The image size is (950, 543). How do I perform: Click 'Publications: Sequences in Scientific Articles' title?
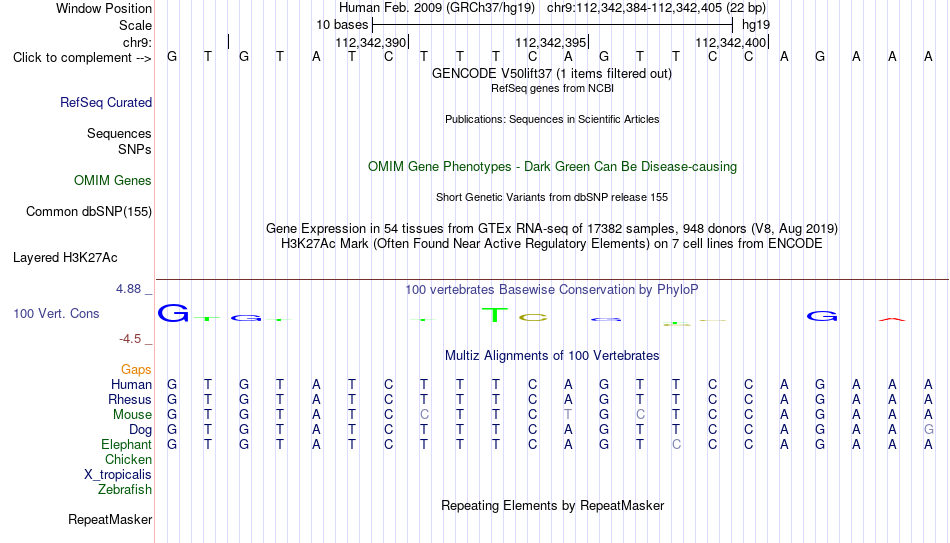click(x=552, y=119)
